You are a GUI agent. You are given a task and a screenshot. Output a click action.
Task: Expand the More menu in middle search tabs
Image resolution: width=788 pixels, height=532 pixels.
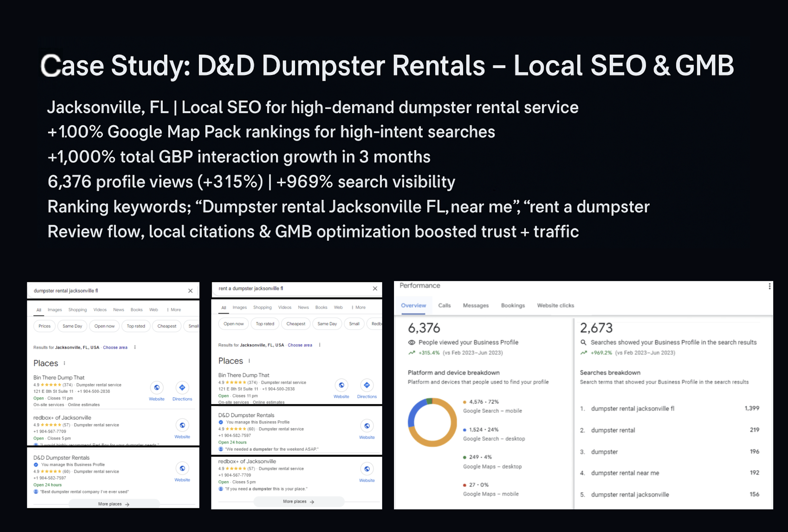(359, 307)
